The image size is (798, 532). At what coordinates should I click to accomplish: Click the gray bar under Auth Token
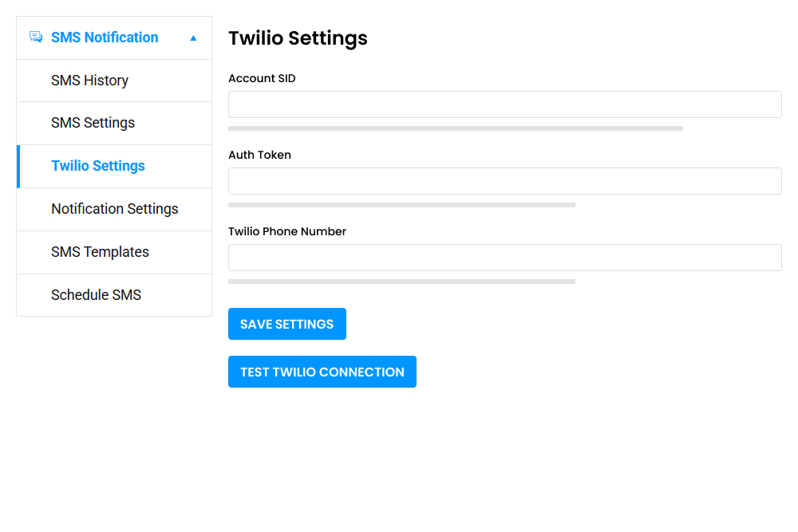pos(401,204)
